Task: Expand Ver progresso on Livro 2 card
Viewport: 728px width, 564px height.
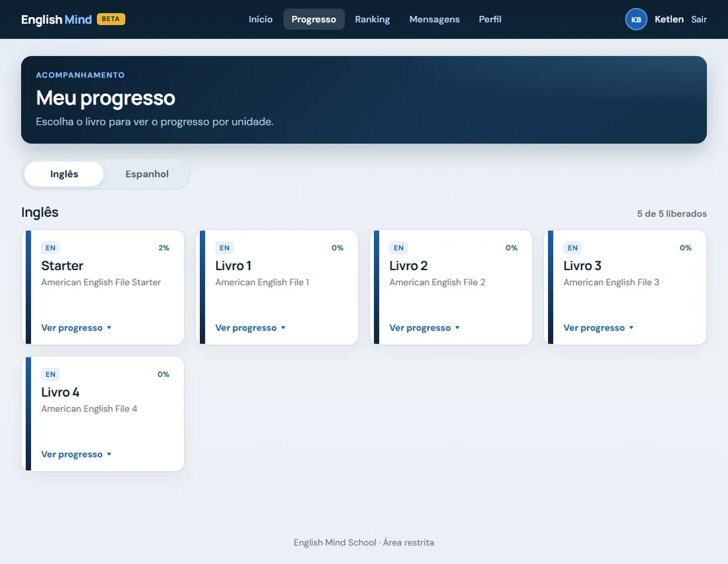Action: [425, 328]
